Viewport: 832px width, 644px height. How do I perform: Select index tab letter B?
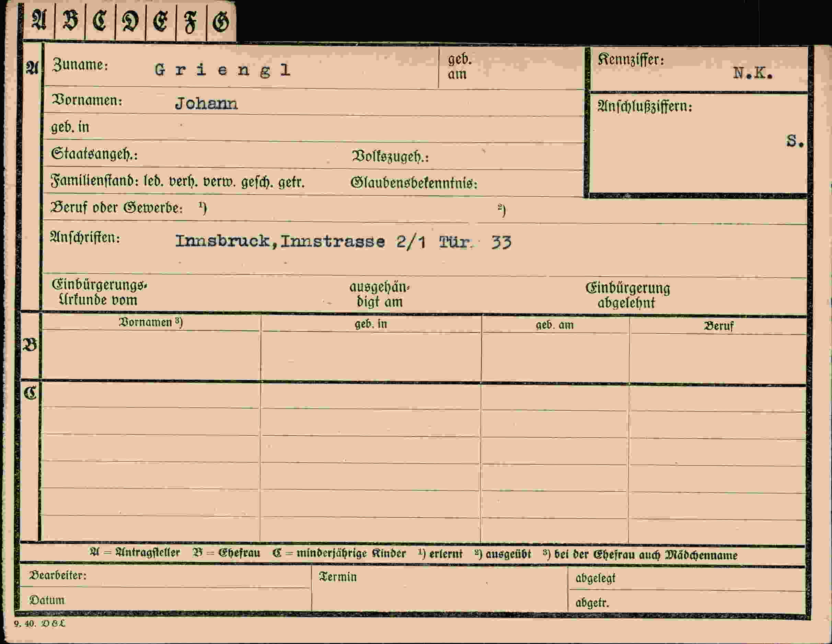[x=70, y=20]
